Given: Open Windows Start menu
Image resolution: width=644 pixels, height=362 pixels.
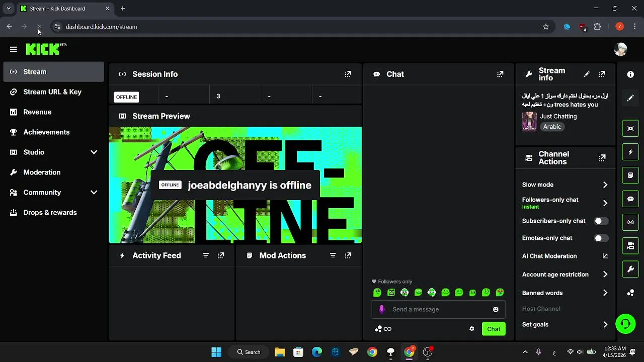Looking at the screenshot, I should coord(216,352).
